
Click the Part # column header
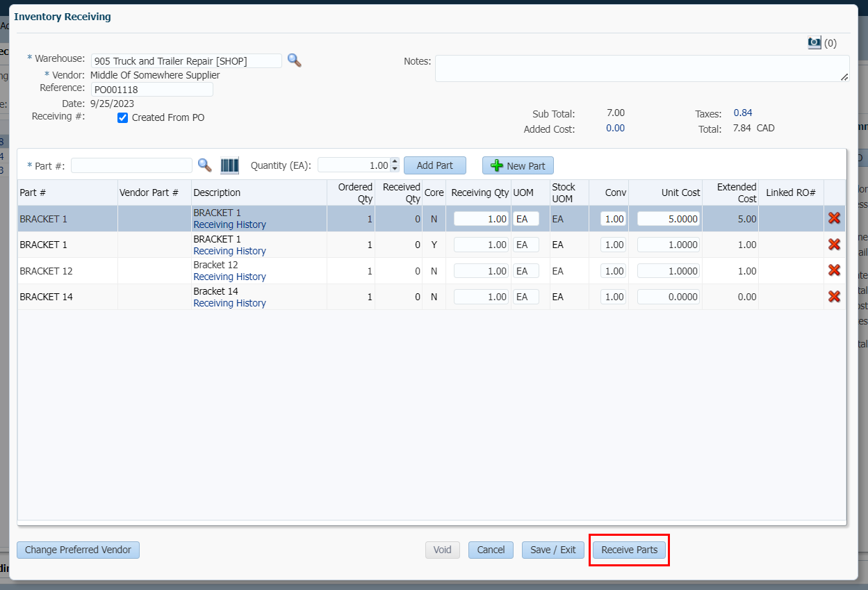[x=67, y=192]
